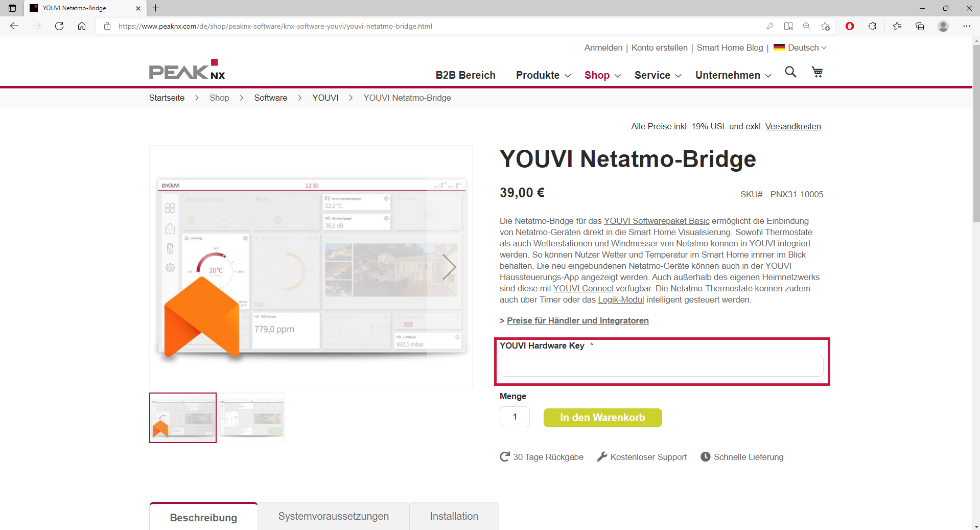Image resolution: width=980 pixels, height=530 pixels.
Task: Open the B2B Bereich menu item
Action: (x=465, y=75)
